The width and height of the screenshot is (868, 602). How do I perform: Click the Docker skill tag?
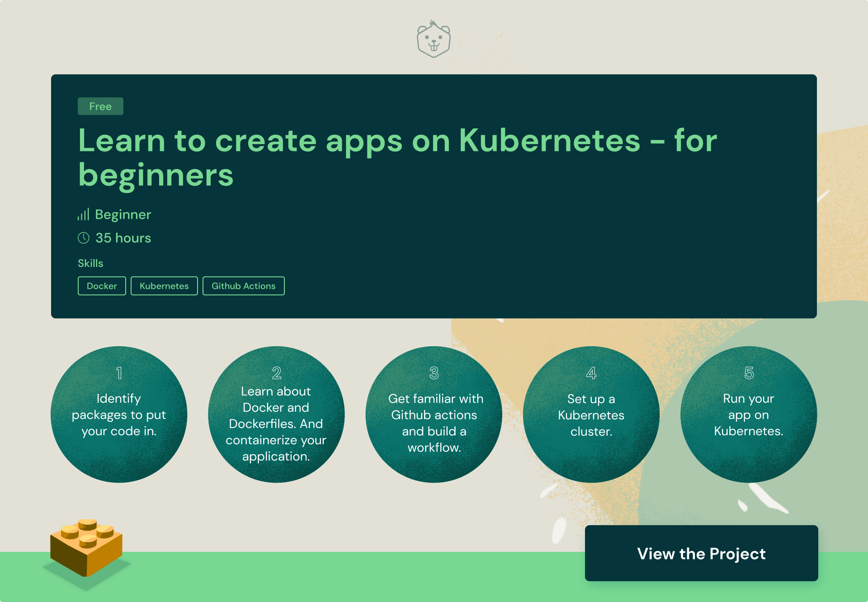click(102, 286)
